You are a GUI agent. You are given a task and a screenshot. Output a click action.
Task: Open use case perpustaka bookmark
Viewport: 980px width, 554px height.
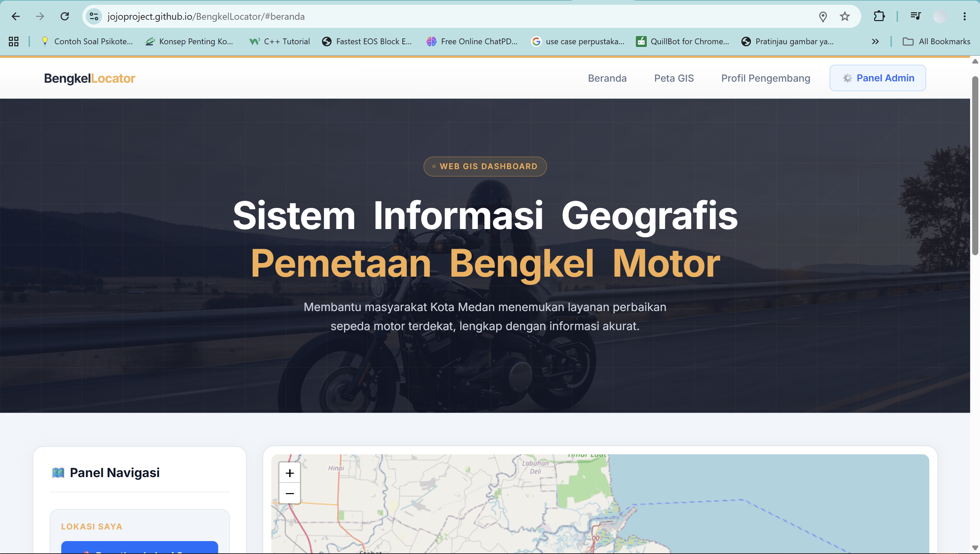coord(578,42)
